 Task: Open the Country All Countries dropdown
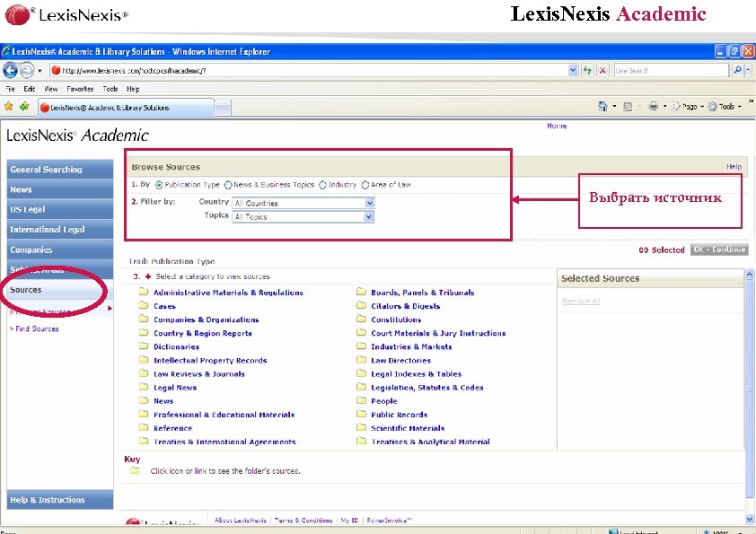tap(370, 203)
